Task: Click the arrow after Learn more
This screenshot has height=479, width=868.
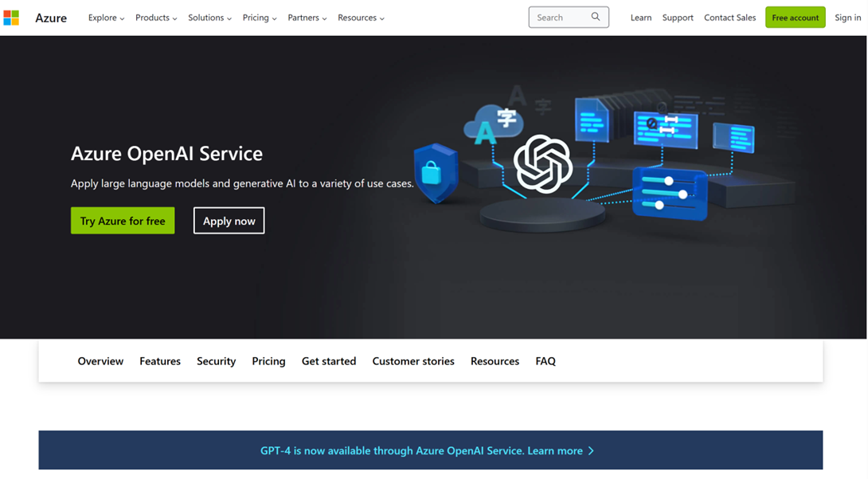Action: pyautogui.click(x=591, y=451)
